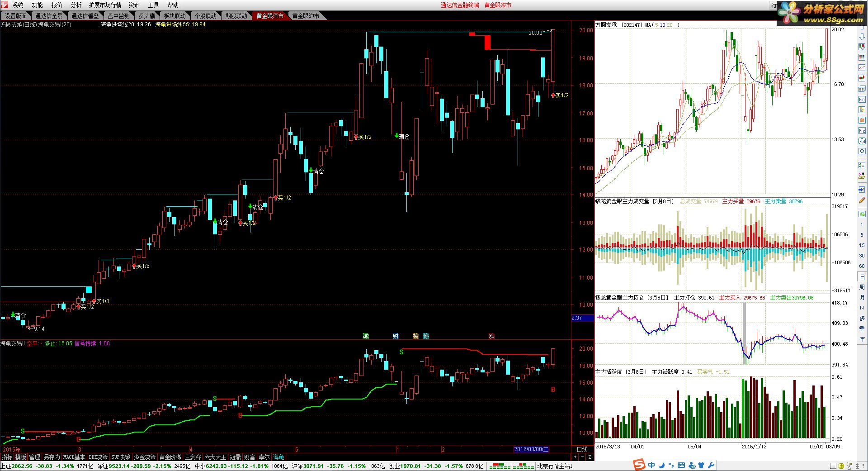Viewport: 868px width, 471px height.
Task: Select the 黄金阶梯 indicator template
Action: [x=170, y=457]
